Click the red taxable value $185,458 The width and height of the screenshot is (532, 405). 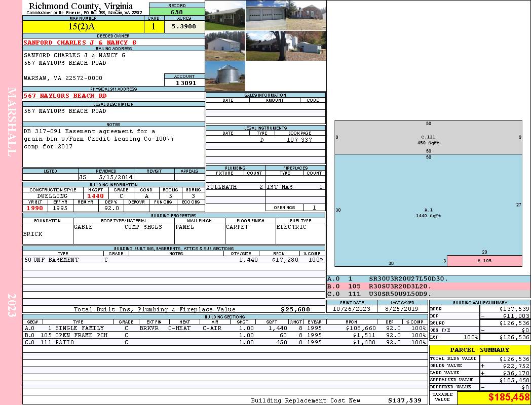(509, 397)
